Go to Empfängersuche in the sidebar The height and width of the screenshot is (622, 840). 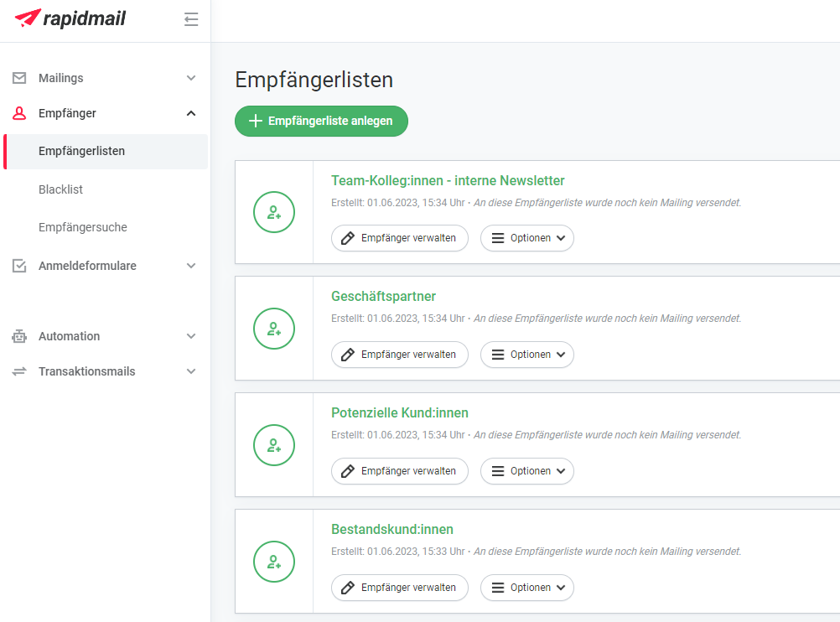click(x=82, y=227)
